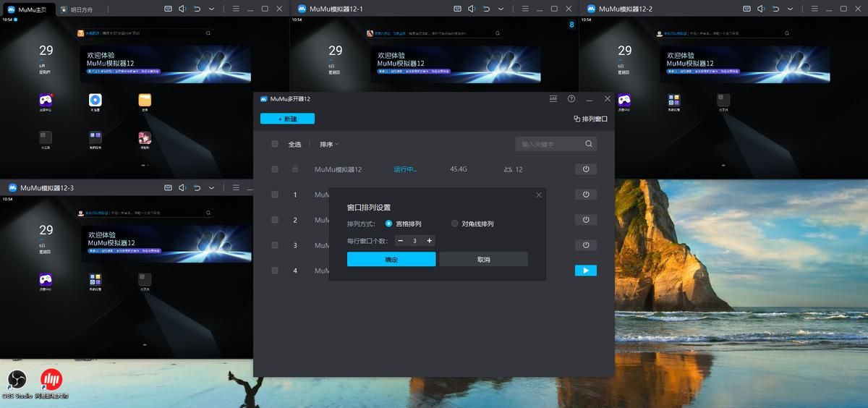Click the 排列窗口 button

pos(590,119)
